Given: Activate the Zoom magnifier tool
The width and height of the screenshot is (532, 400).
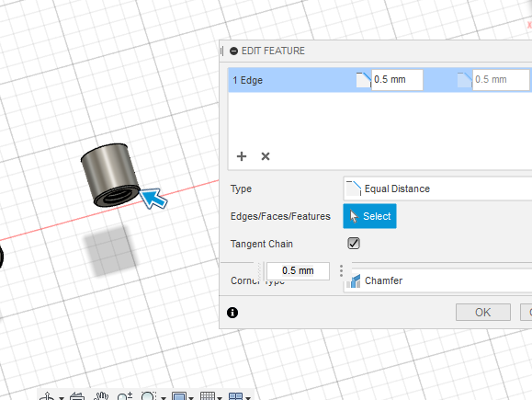Looking at the screenshot, I should point(125,396).
